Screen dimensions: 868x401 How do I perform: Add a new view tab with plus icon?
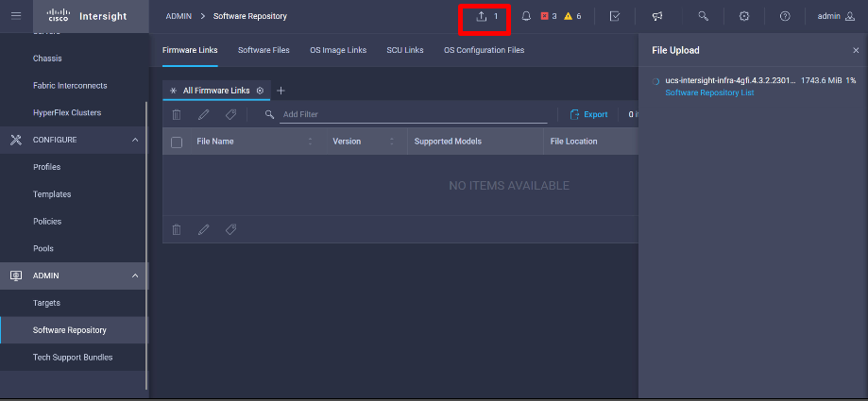pos(281,91)
